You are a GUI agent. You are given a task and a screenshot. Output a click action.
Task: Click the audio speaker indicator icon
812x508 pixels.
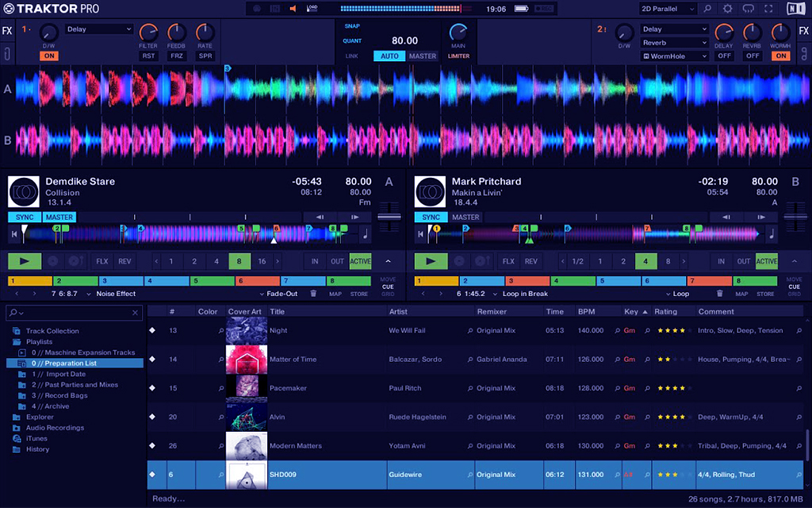(293, 9)
